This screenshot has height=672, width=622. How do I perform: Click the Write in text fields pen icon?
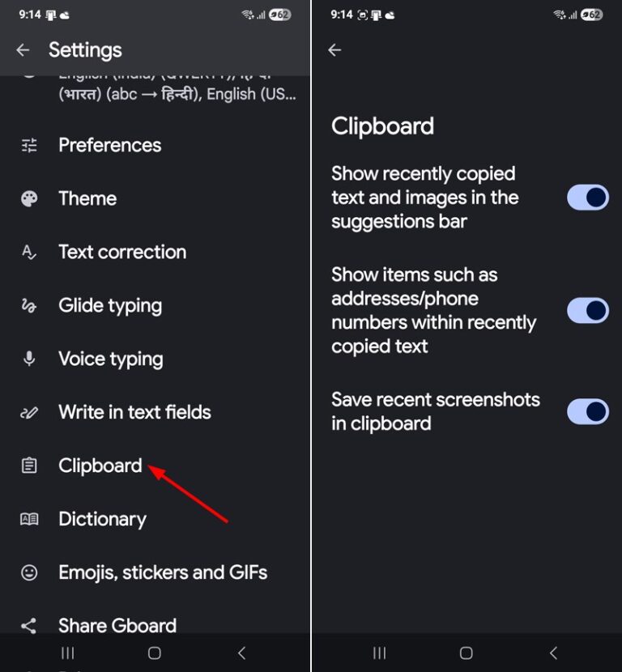[x=28, y=412]
